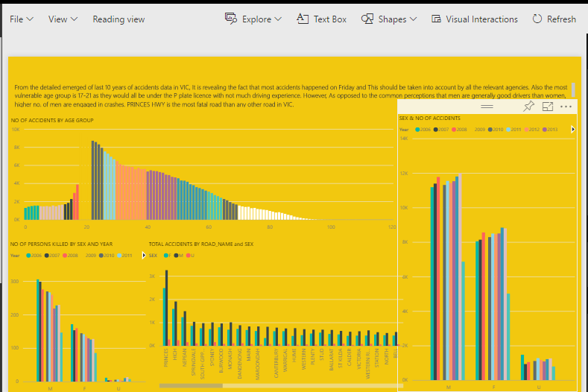Select 2007 in Sex & No of Accidents legend
This screenshot has height=392, width=588.
point(441,130)
